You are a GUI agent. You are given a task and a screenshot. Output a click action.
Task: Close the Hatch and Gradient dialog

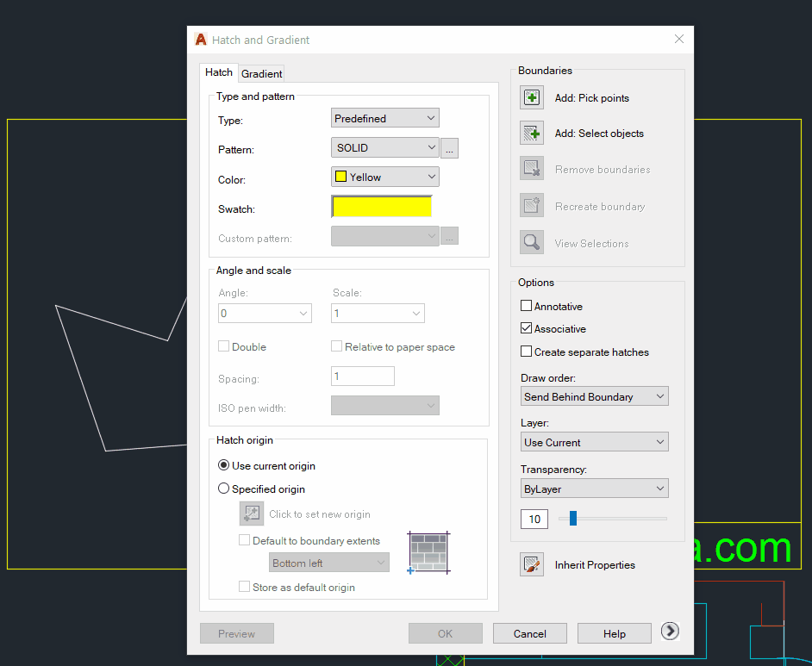(678, 39)
